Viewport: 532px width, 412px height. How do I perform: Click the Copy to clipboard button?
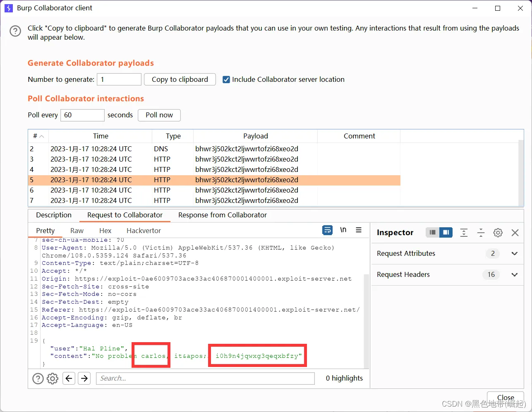[180, 79]
